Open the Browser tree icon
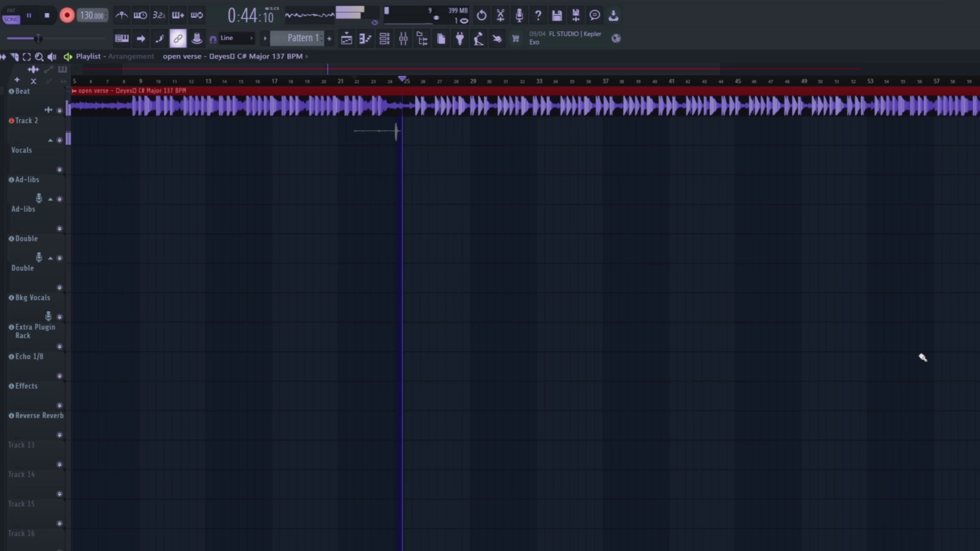Image resolution: width=980 pixels, height=551 pixels. click(422, 39)
